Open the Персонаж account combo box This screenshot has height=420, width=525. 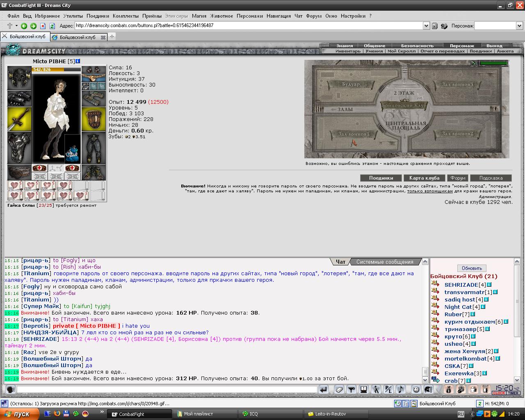click(x=498, y=25)
